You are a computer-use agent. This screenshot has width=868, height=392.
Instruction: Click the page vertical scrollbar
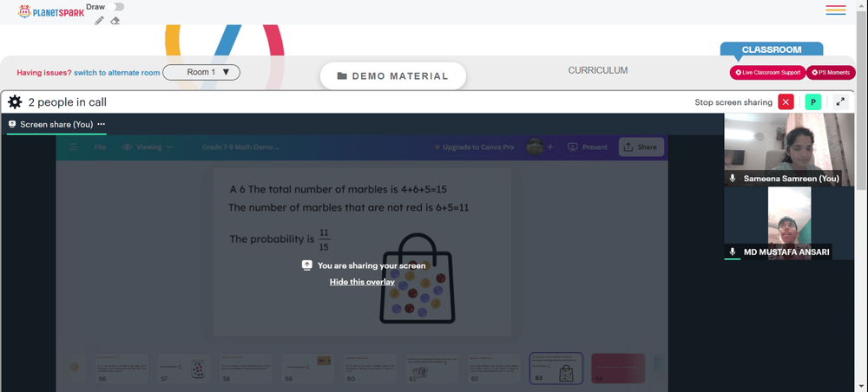[x=861, y=100]
